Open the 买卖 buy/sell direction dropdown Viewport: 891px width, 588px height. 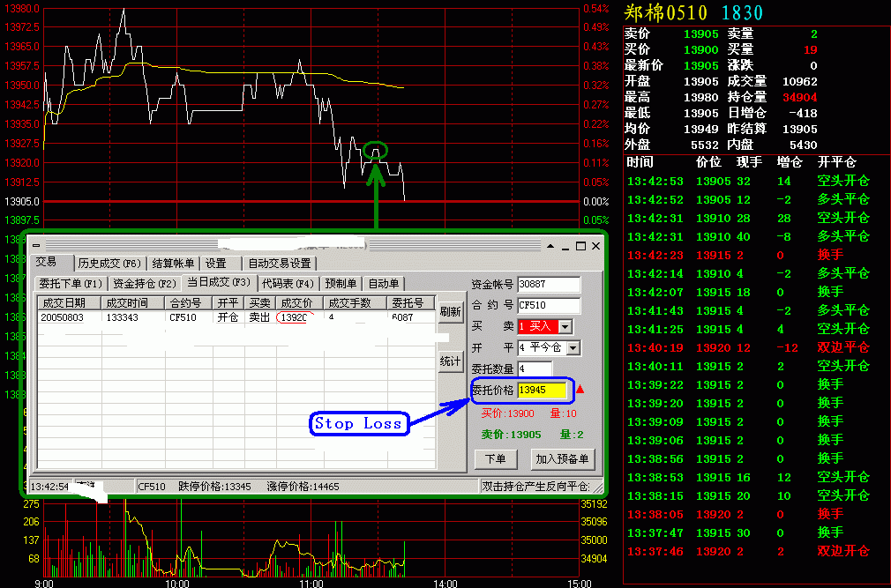[565, 327]
